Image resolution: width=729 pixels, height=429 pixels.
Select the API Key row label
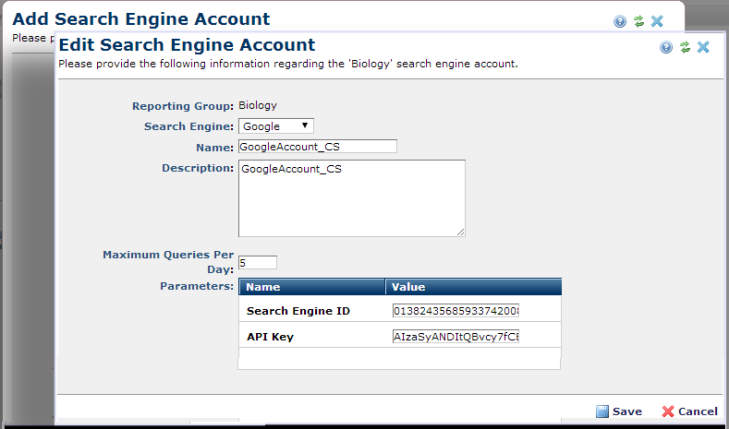click(x=268, y=337)
